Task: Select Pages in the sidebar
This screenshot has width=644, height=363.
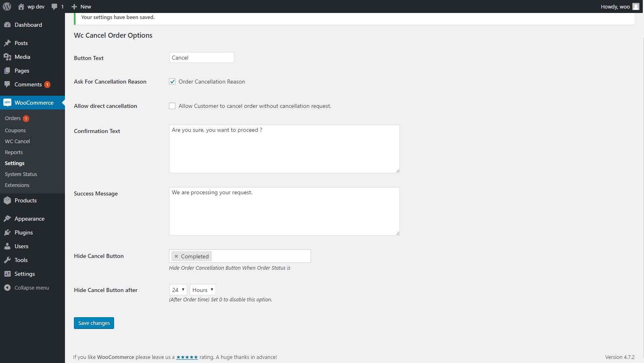Action: [x=32, y=71]
